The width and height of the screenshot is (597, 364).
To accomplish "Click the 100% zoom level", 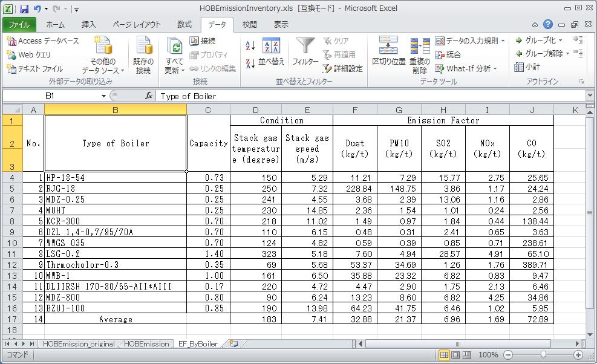I will [488, 355].
